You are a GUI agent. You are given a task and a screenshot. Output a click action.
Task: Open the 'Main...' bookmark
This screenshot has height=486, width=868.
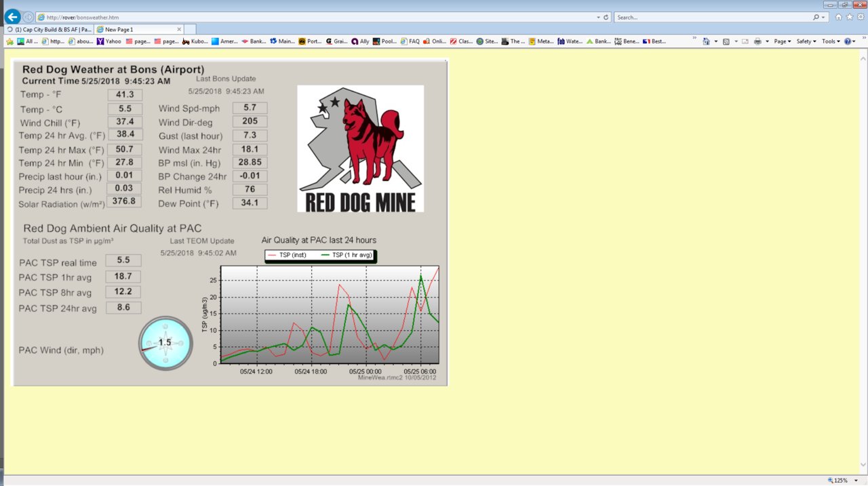(282, 41)
